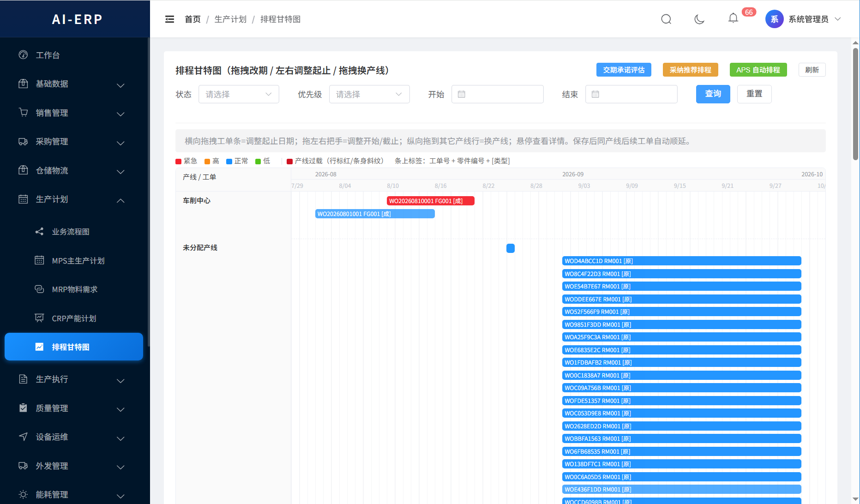The image size is (860, 504).
Task: Select Gantt bar WOD4ABCC1D RM001
Action: pos(681,261)
